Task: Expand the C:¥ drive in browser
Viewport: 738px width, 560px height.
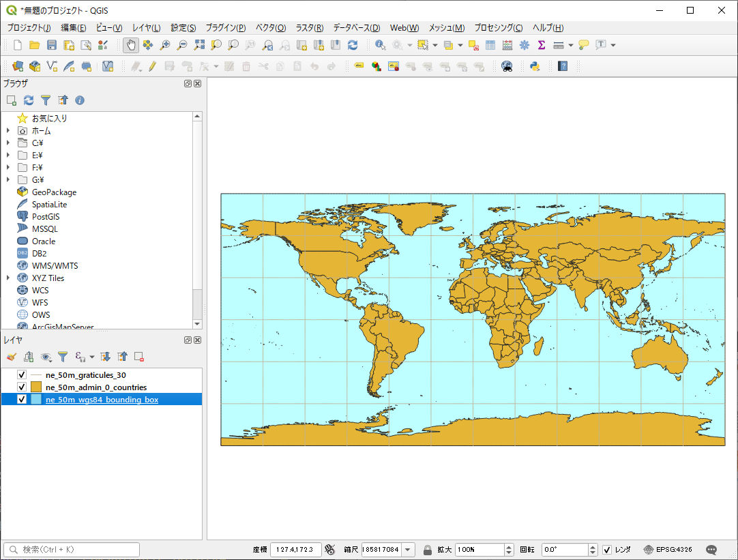Action: 8,143
